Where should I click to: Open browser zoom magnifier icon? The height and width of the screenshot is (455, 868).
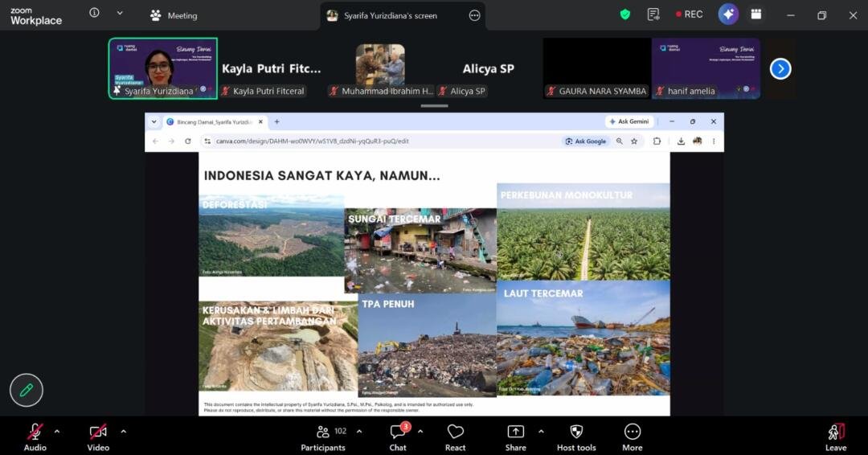point(620,141)
